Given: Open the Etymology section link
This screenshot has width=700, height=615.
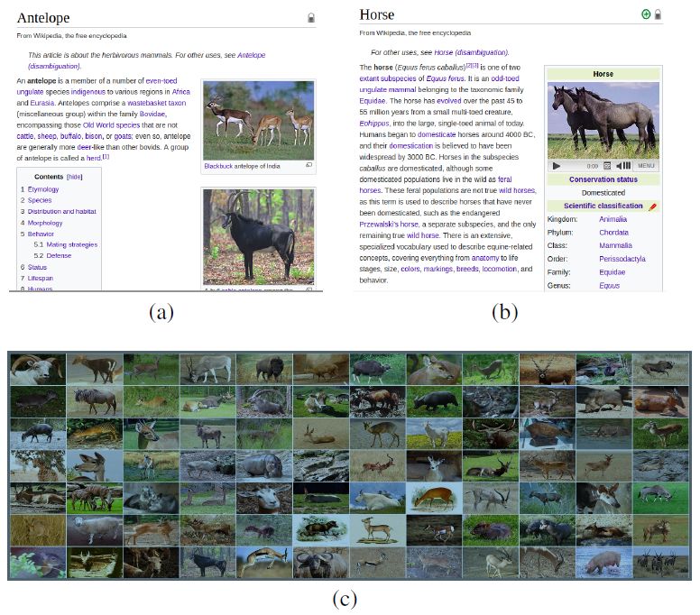Looking at the screenshot, I should pos(43,189).
